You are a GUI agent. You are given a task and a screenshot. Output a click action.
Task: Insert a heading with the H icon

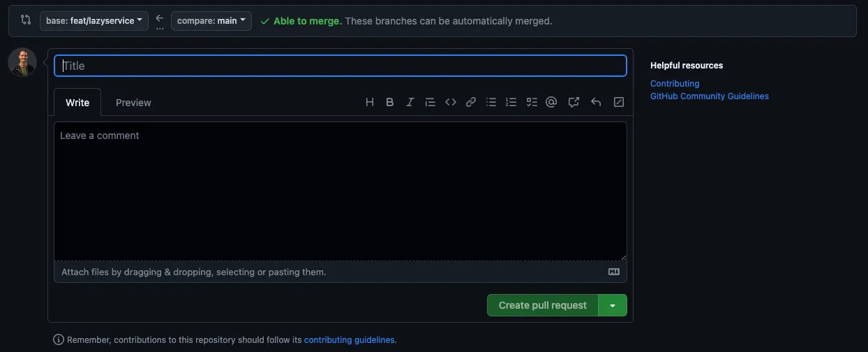(370, 102)
